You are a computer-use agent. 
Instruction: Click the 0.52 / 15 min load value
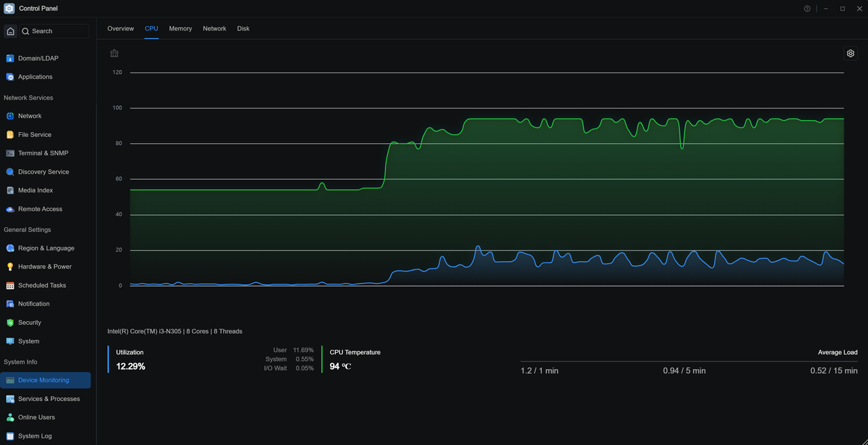pos(834,371)
